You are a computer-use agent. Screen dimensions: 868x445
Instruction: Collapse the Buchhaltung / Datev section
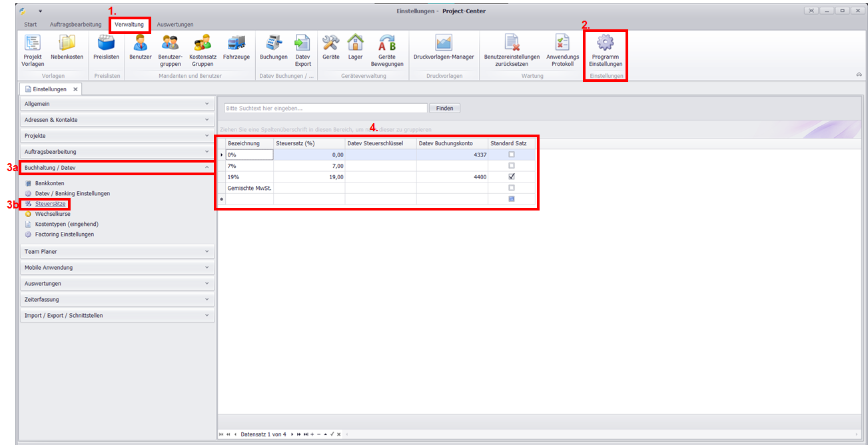tap(117, 168)
